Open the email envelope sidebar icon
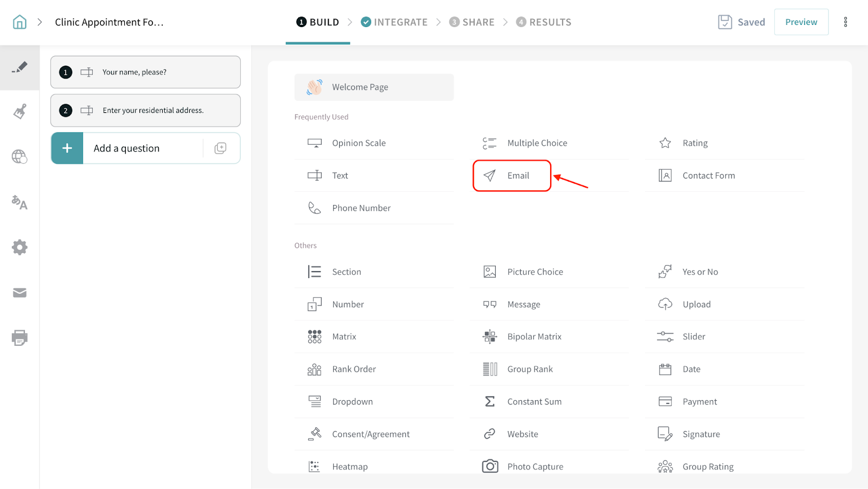 [20, 293]
